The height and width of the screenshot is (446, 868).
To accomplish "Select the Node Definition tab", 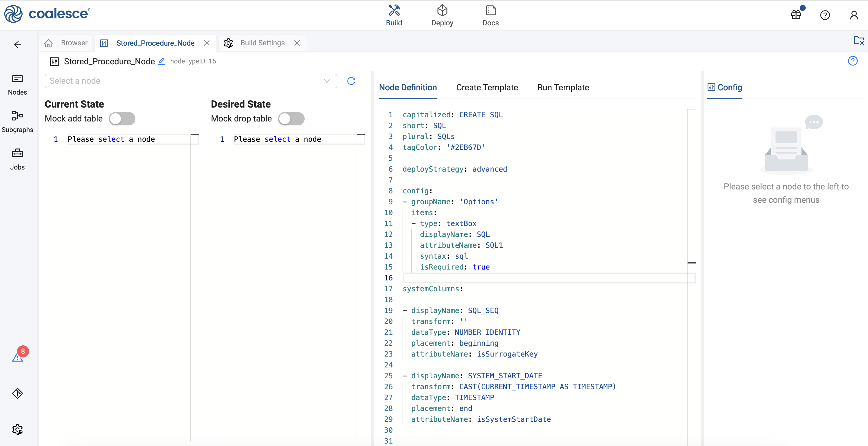I will (x=408, y=88).
